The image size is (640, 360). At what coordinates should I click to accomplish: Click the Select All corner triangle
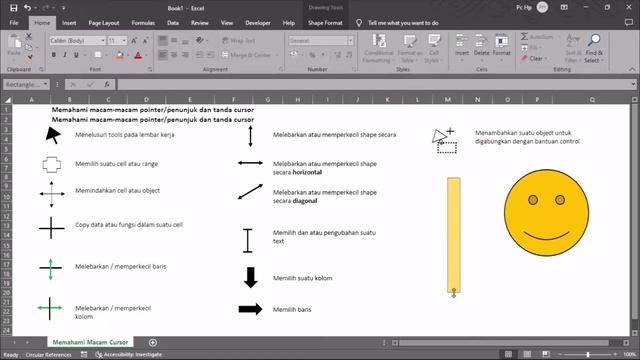(x=8, y=100)
